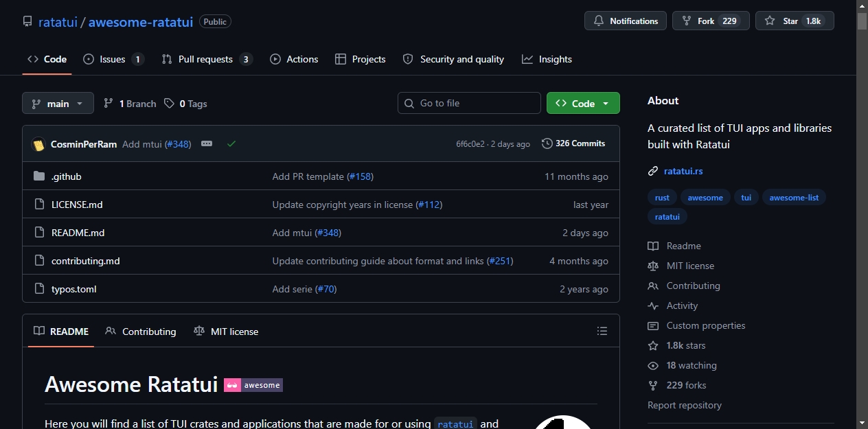Select the Contributing tab in file viewer
The width and height of the screenshot is (868, 429).
(x=141, y=331)
